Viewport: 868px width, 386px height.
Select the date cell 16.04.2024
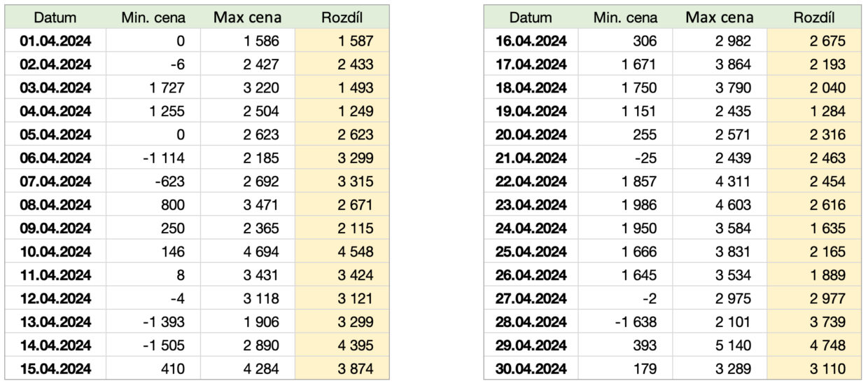531,41
